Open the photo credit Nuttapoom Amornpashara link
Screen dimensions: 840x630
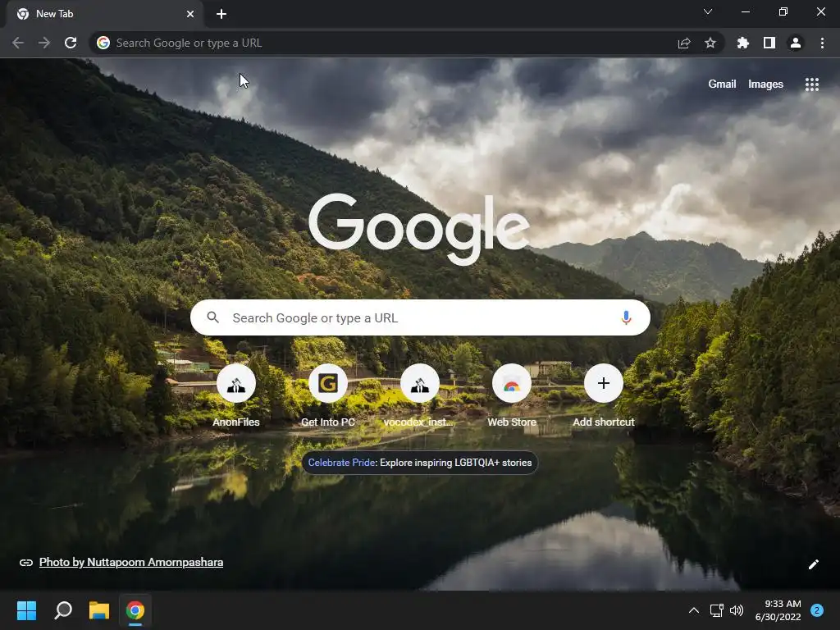click(x=131, y=562)
